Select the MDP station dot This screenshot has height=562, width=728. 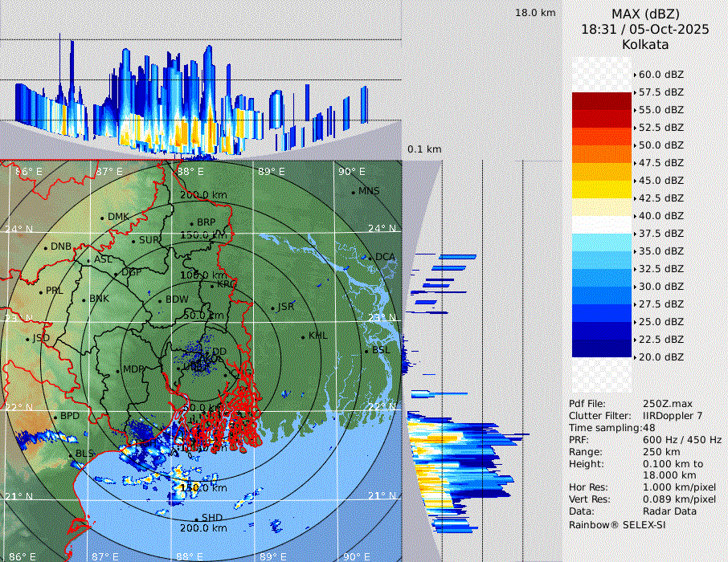coord(118,370)
